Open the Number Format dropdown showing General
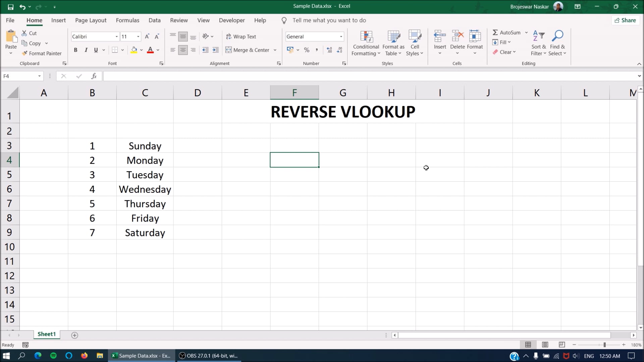The image size is (644, 362). pos(341,37)
